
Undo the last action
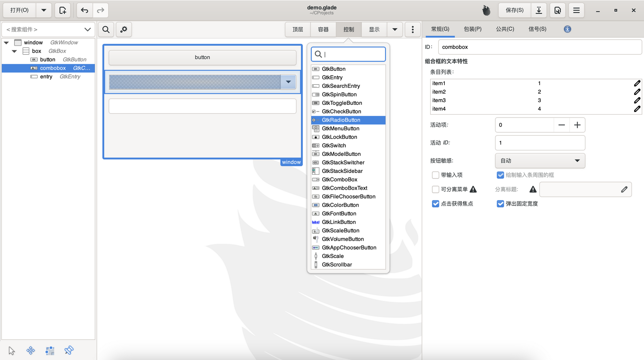tap(85, 10)
